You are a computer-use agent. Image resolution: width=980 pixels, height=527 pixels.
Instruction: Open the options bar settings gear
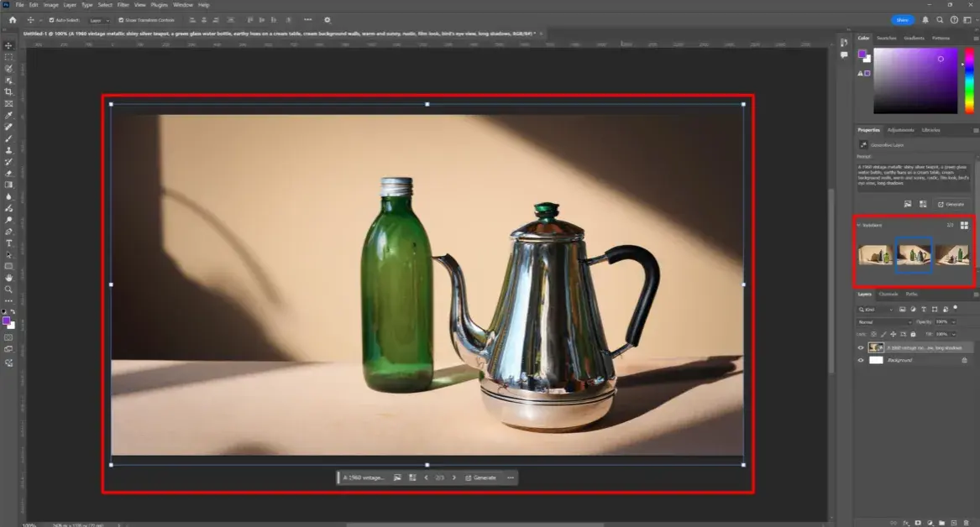point(327,20)
